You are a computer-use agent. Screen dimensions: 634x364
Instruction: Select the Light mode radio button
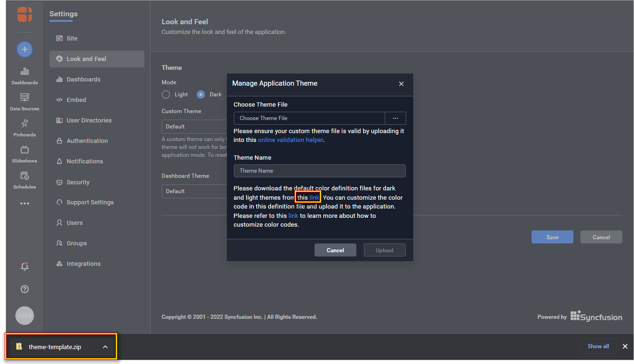pyautogui.click(x=166, y=94)
